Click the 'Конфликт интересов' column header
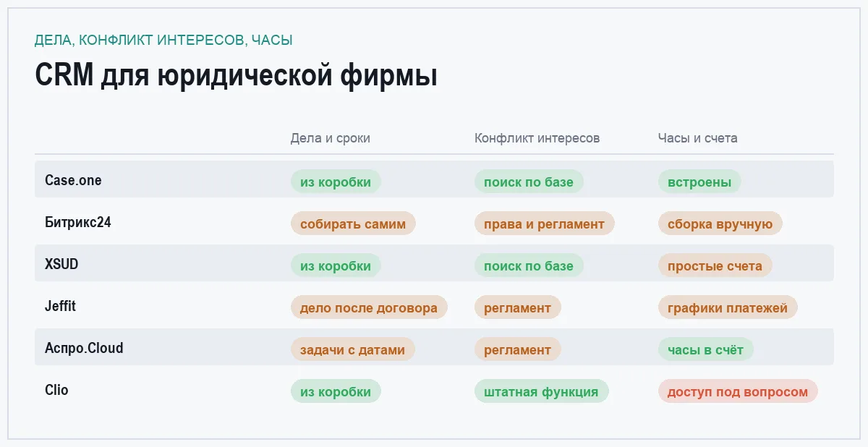The image size is (868, 447). [537, 138]
